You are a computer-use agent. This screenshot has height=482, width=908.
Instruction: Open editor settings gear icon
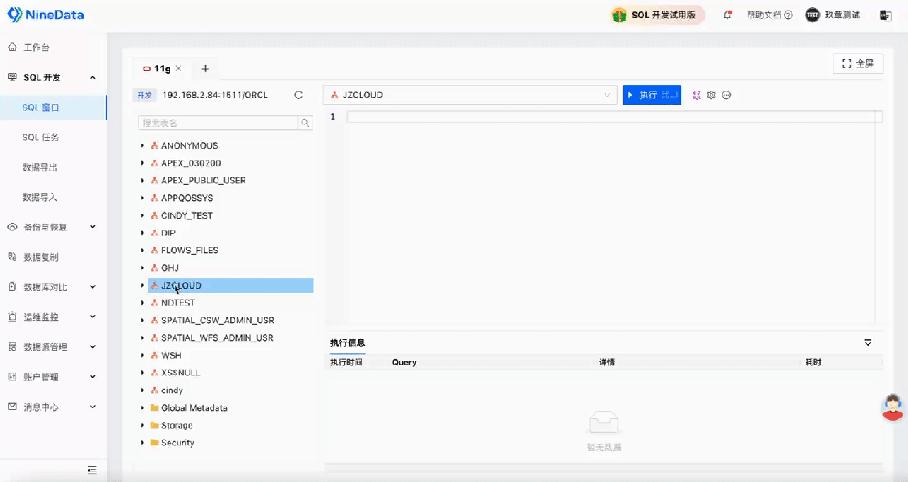[711, 95]
